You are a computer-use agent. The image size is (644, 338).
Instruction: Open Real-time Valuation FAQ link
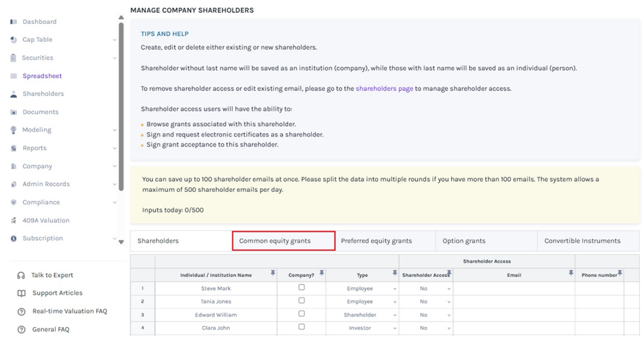point(69,311)
